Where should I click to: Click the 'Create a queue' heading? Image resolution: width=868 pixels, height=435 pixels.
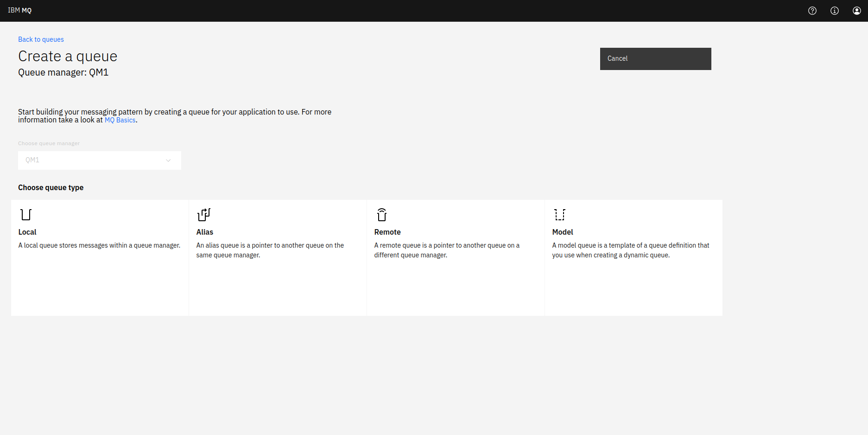point(68,56)
